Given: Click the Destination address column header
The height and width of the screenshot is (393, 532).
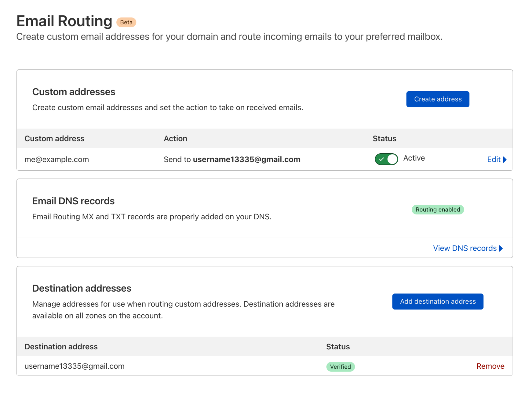Looking at the screenshot, I should 61,346.
